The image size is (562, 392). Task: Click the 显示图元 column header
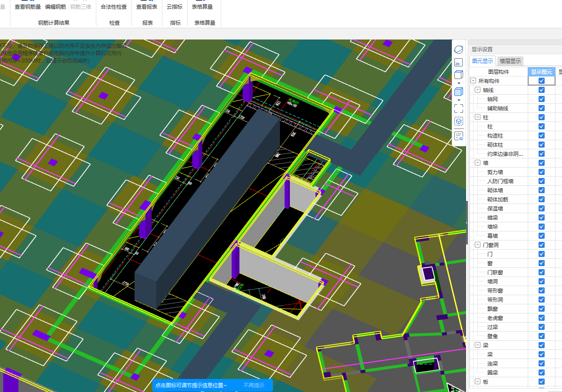coord(541,72)
